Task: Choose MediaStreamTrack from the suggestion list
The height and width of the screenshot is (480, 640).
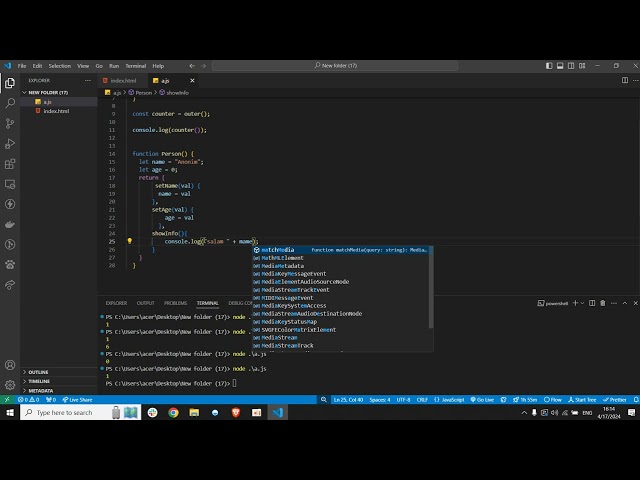Action: (340, 345)
